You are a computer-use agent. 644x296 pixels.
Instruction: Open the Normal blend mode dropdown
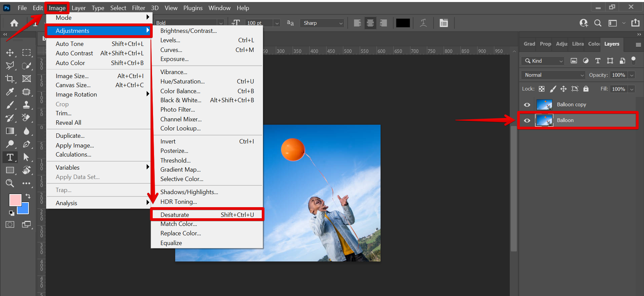(x=553, y=75)
